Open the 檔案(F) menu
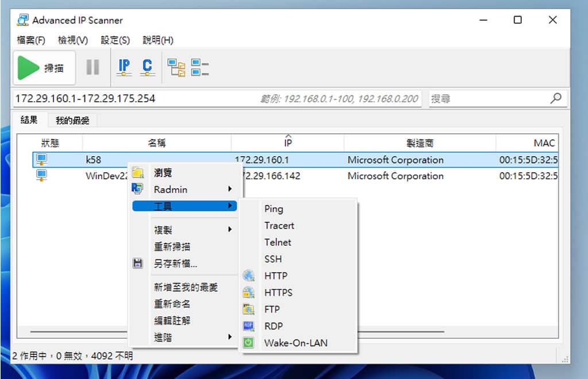This screenshot has height=379, width=588. pos(31,40)
